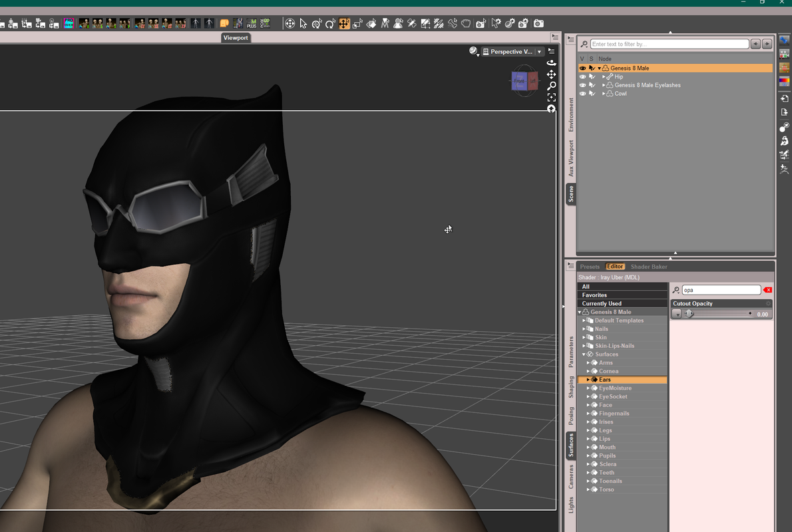Viewport: 792px width, 532px height.
Task: Click the Currently Used filter button
Action: pyautogui.click(x=622, y=303)
